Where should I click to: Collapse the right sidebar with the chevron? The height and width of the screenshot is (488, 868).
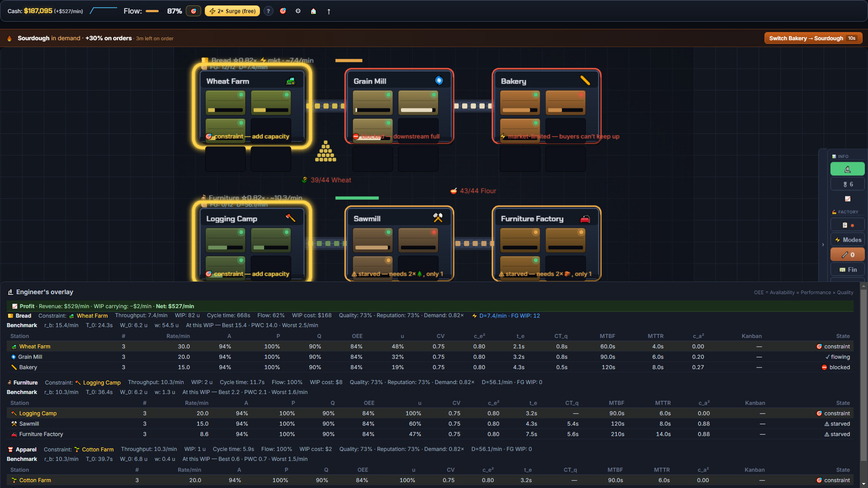tap(823, 244)
